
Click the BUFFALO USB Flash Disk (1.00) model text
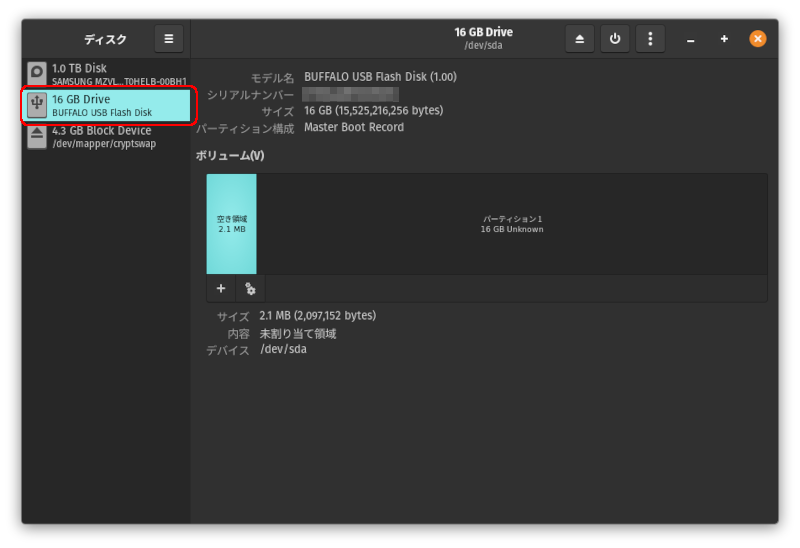(380, 77)
